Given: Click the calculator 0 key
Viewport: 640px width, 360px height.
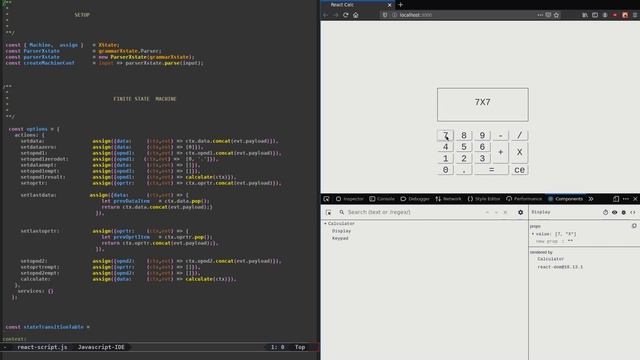Looking at the screenshot, I should point(445,170).
